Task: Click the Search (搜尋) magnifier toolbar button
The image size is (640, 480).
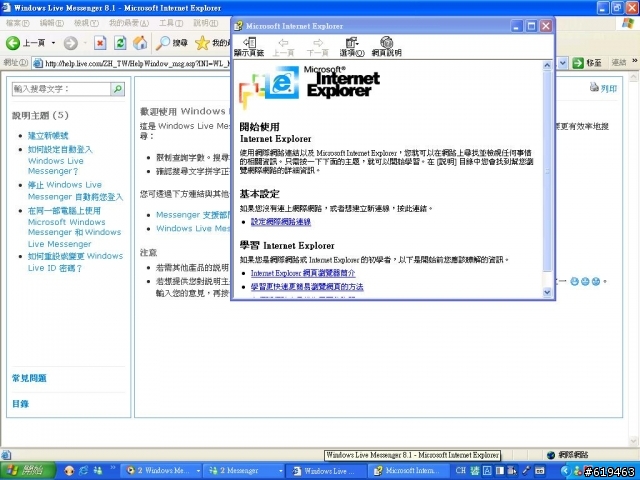Action: click(171, 42)
